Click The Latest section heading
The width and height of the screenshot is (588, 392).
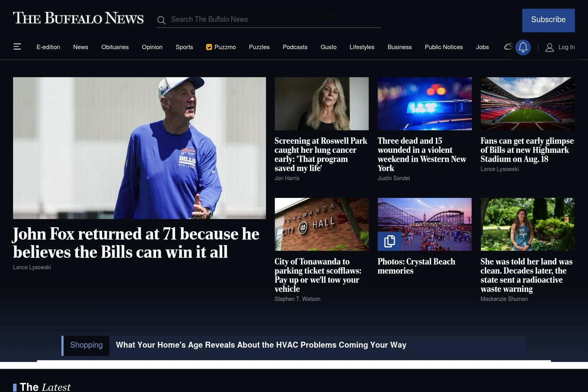[45, 387]
